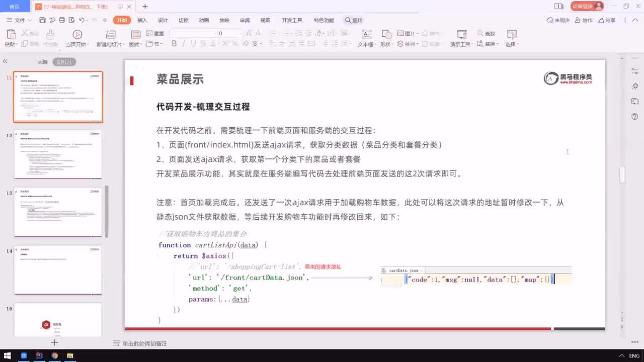644x362 pixels.
Task: Start slideshow from current slide play icon
Action: 77,34
